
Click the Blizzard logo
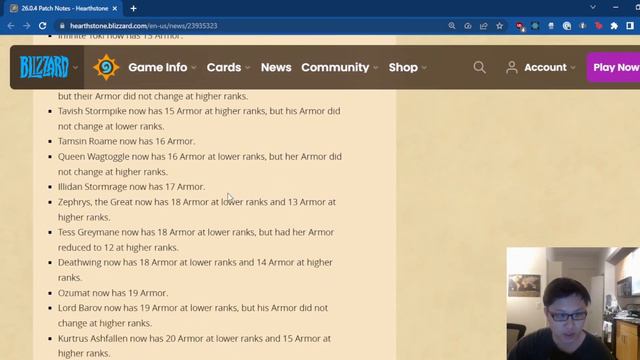[x=44, y=67]
